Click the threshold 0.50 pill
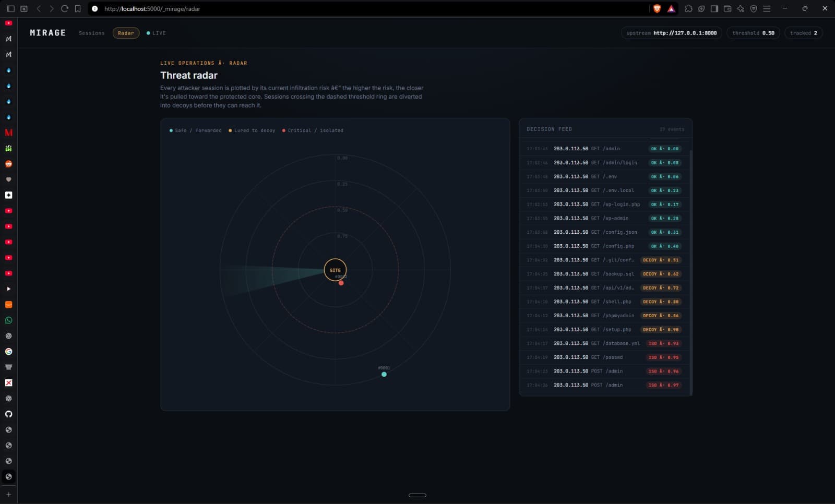The width and height of the screenshot is (835, 504). coord(754,33)
